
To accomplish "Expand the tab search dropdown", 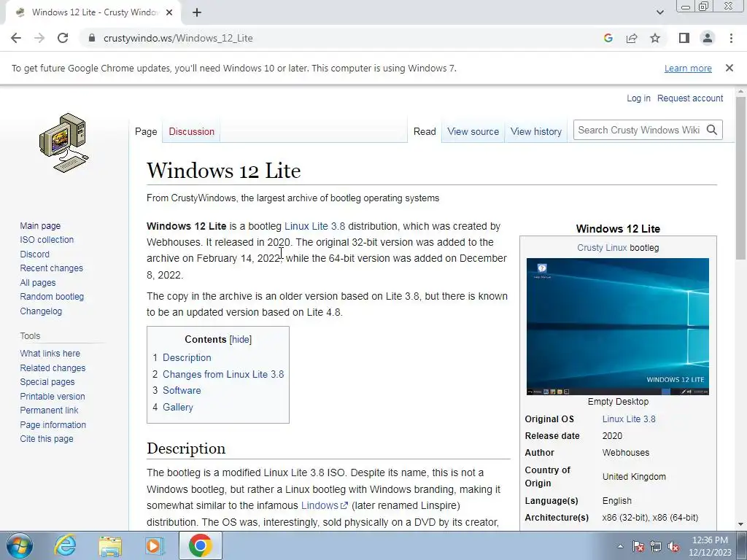I will point(659,13).
